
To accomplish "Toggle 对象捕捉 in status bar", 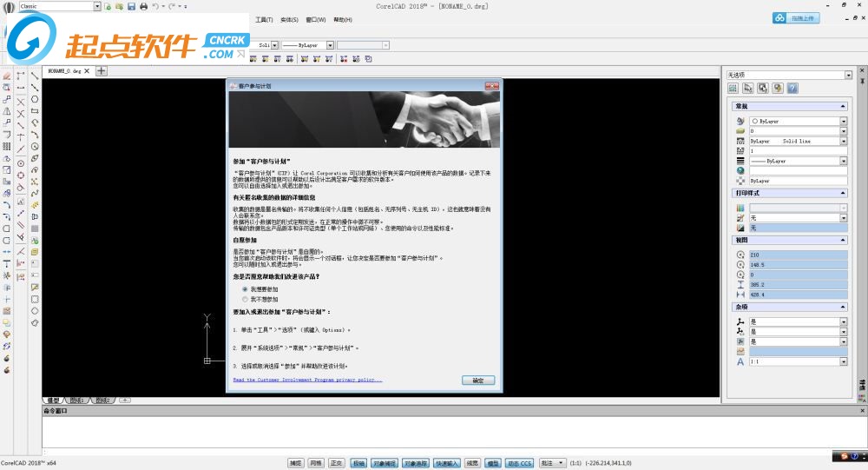I will tap(385, 463).
